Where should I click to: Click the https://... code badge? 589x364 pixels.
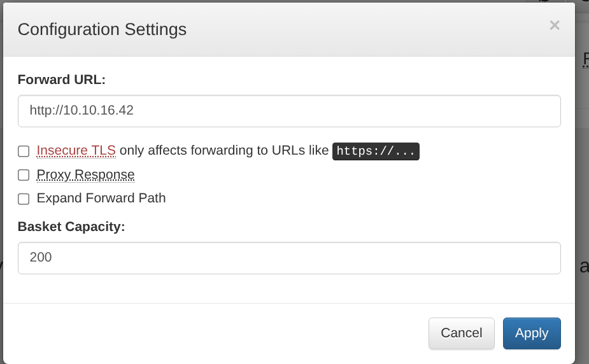pyautogui.click(x=376, y=151)
